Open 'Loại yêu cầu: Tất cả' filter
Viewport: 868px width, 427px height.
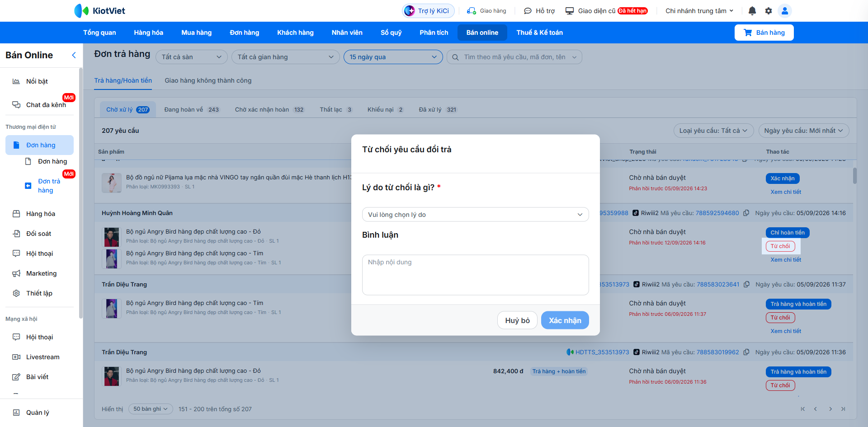tap(713, 131)
